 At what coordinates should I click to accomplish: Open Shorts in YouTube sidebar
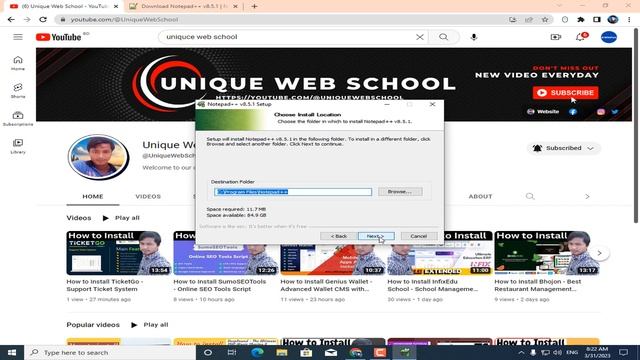point(18,91)
